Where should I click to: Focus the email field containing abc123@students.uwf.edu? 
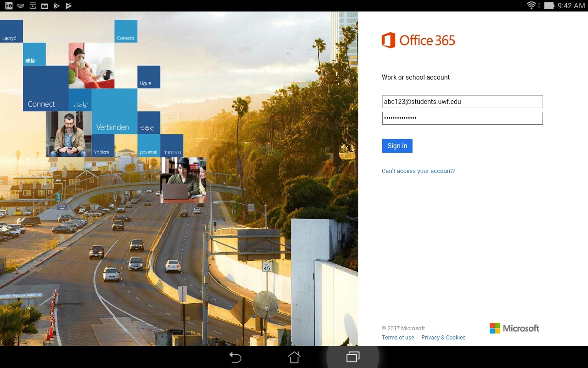462,102
